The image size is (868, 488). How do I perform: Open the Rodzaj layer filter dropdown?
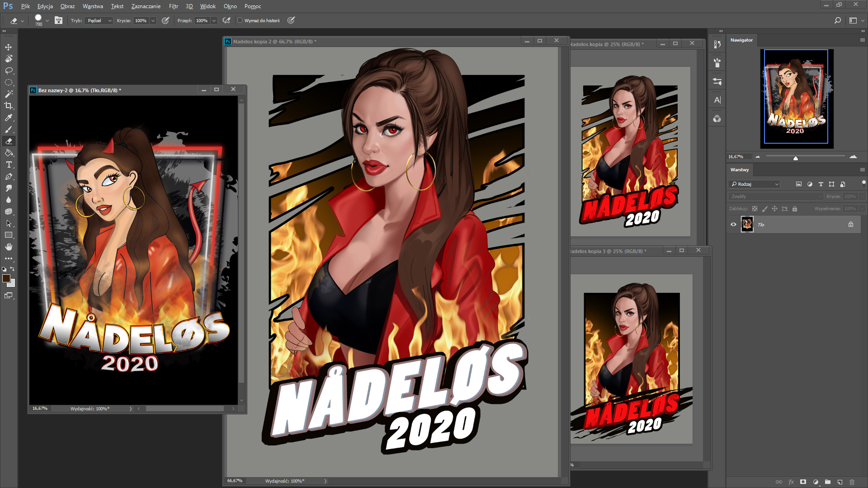pos(755,184)
